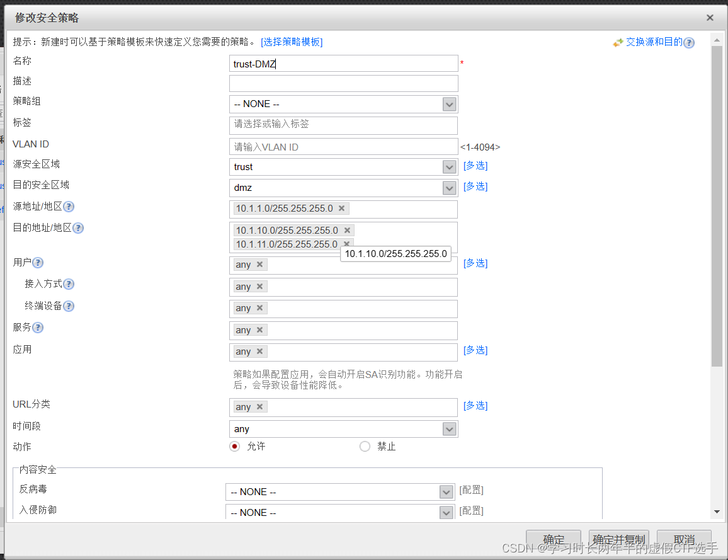Focus the 标签 input field
This screenshot has height=560, width=728.
point(344,125)
